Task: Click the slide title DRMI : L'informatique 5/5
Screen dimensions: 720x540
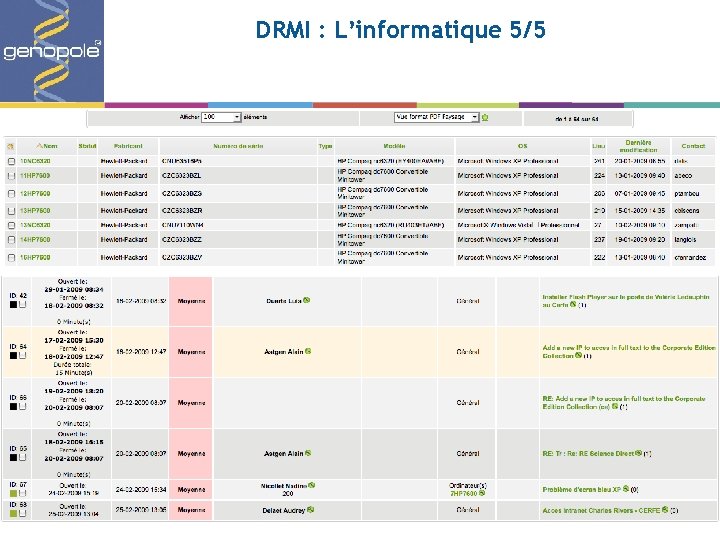Action: (x=400, y=30)
